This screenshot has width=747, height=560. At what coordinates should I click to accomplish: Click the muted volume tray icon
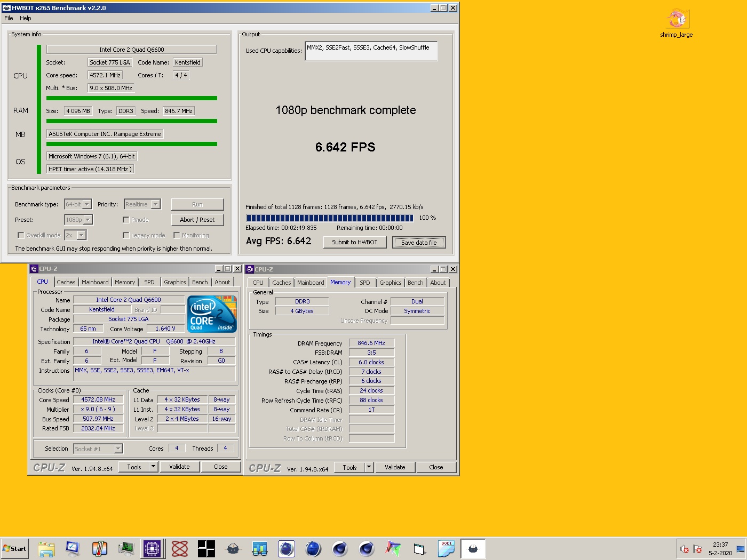(685, 549)
